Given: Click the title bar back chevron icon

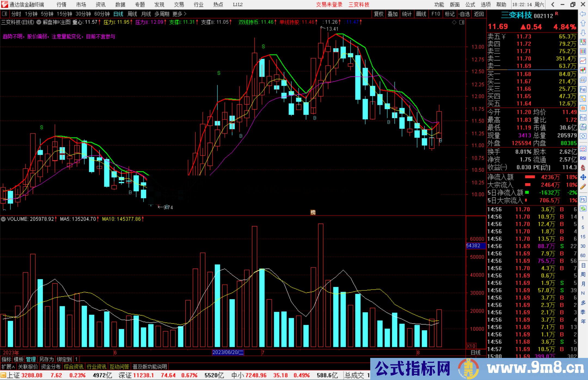Looking at the screenshot, I should pyautogui.click(x=552, y=4).
